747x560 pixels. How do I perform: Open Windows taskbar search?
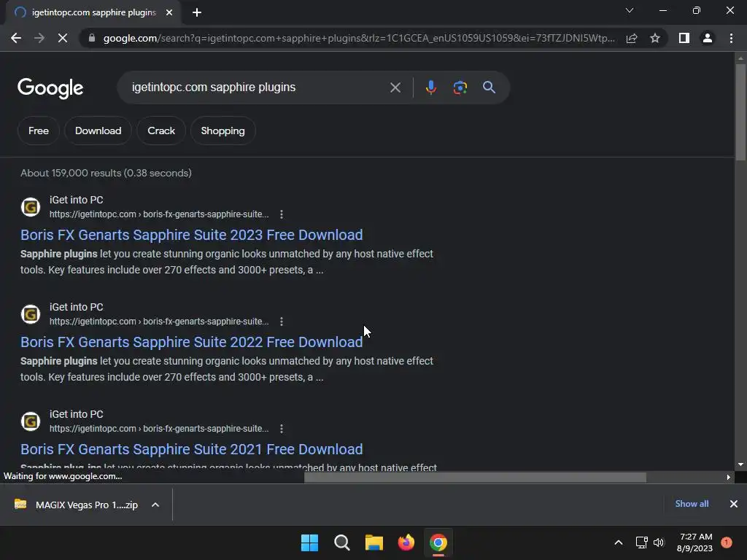tap(341, 542)
